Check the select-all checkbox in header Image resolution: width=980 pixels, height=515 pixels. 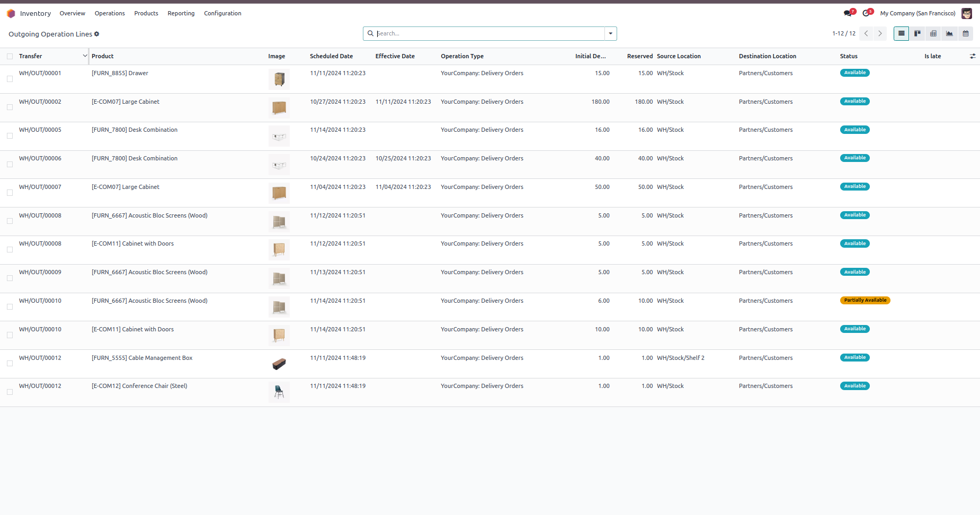click(x=10, y=56)
